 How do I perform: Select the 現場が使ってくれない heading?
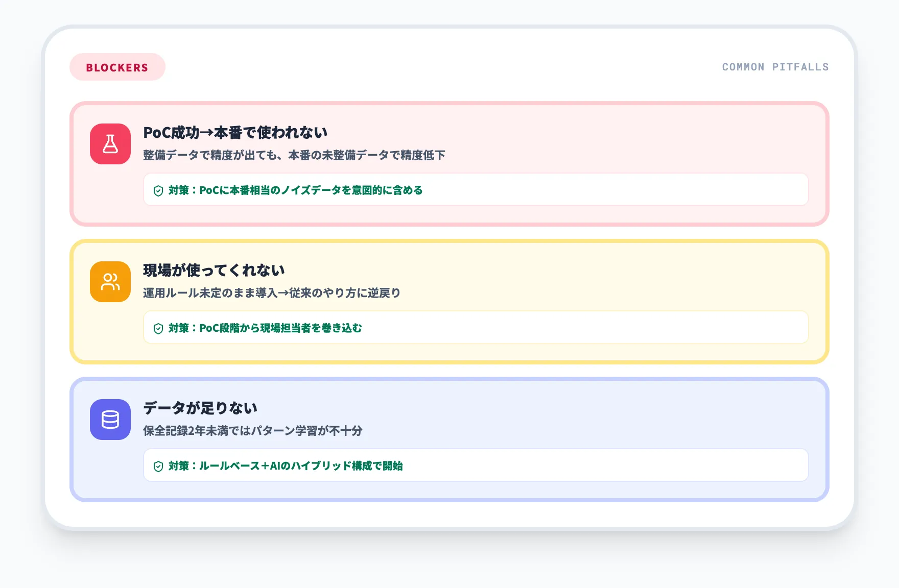point(214,270)
